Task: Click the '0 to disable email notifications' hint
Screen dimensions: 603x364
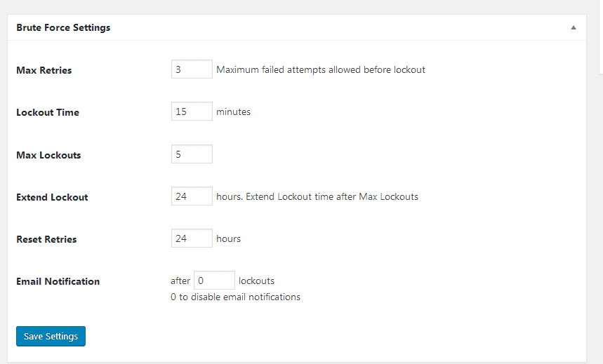Action: 235,297
